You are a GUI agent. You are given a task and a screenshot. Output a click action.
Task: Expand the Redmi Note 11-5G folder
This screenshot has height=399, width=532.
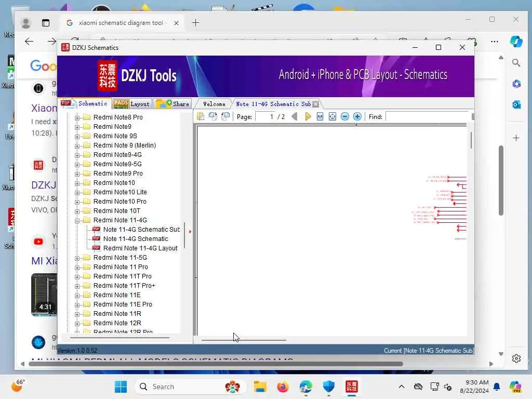pos(77,258)
